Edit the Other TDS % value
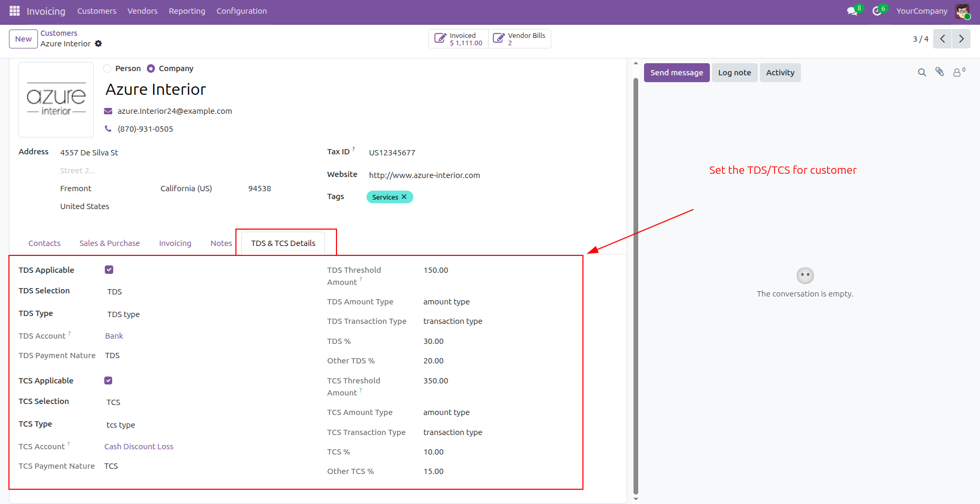This screenshot has width=980, height=504. pos(433,361)
